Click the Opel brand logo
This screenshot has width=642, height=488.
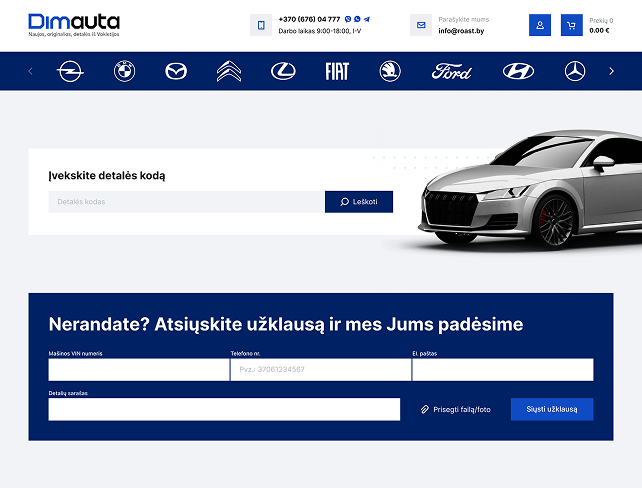tap(70, 71)
